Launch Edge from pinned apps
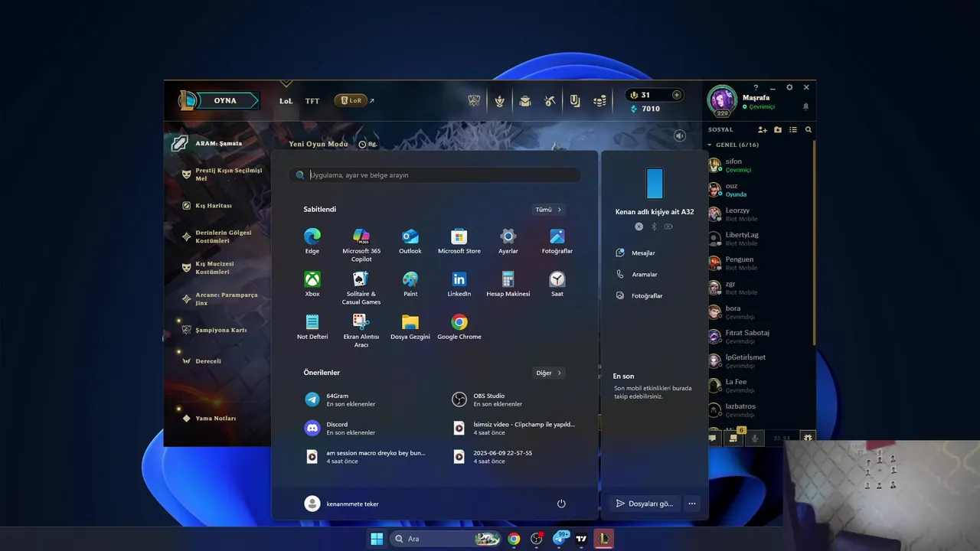This screenshot has width=980, height=551. click(312, 241)
